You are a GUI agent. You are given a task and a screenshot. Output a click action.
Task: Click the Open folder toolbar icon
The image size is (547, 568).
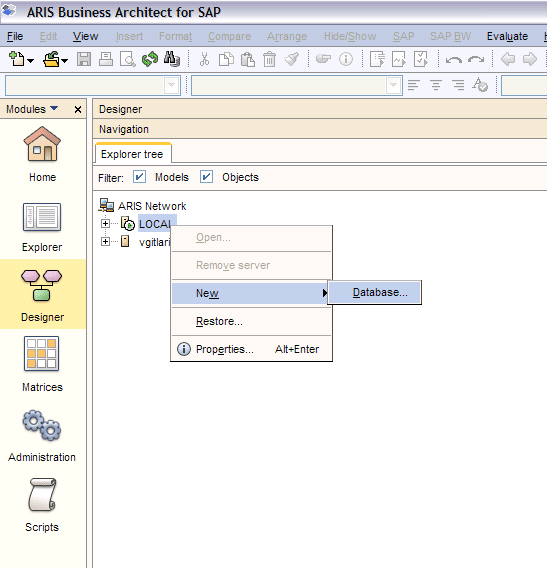tap(51, 59)
